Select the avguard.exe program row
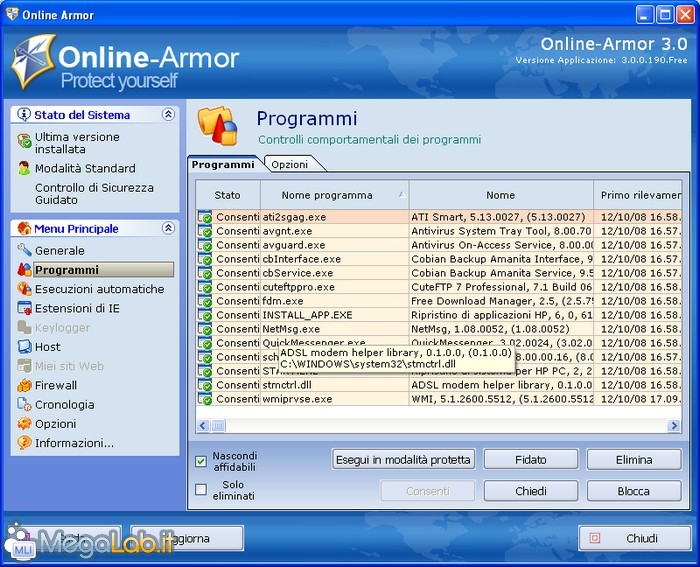 pyautogui.click(x=293, y=245)
